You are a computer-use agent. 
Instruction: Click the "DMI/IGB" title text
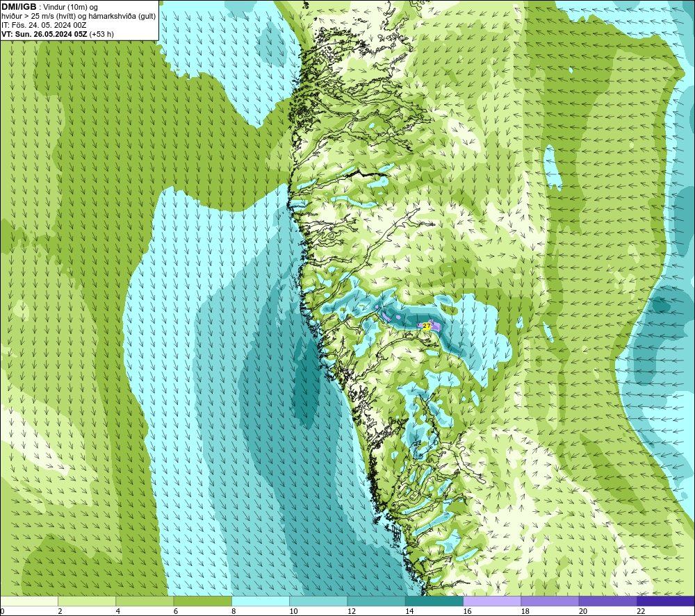tap(19, 7)
